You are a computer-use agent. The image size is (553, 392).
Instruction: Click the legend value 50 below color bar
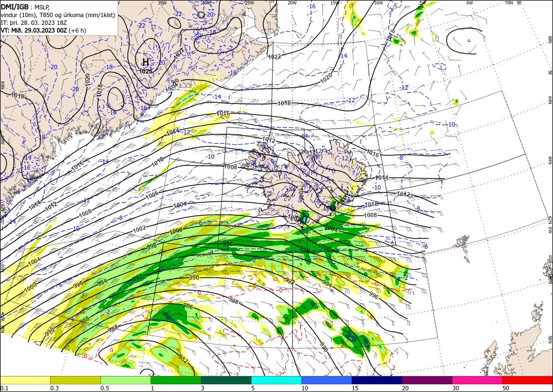pos(506,388)
